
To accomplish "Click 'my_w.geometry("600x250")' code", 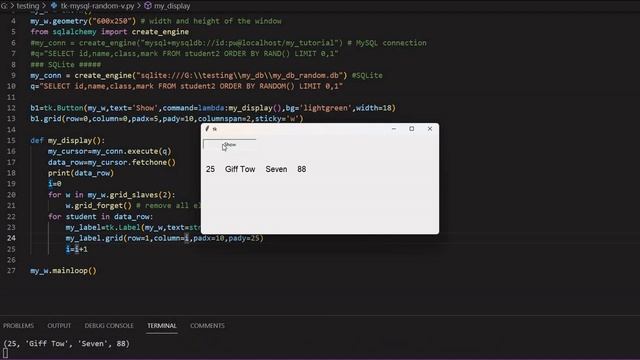I will [83, 21].
